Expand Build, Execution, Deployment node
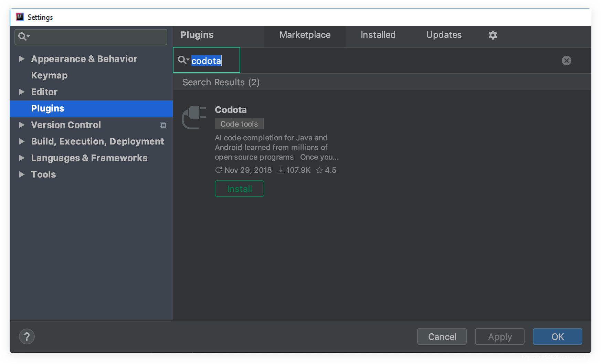Viewport: 601px width, 364px height. pos(22,141)
